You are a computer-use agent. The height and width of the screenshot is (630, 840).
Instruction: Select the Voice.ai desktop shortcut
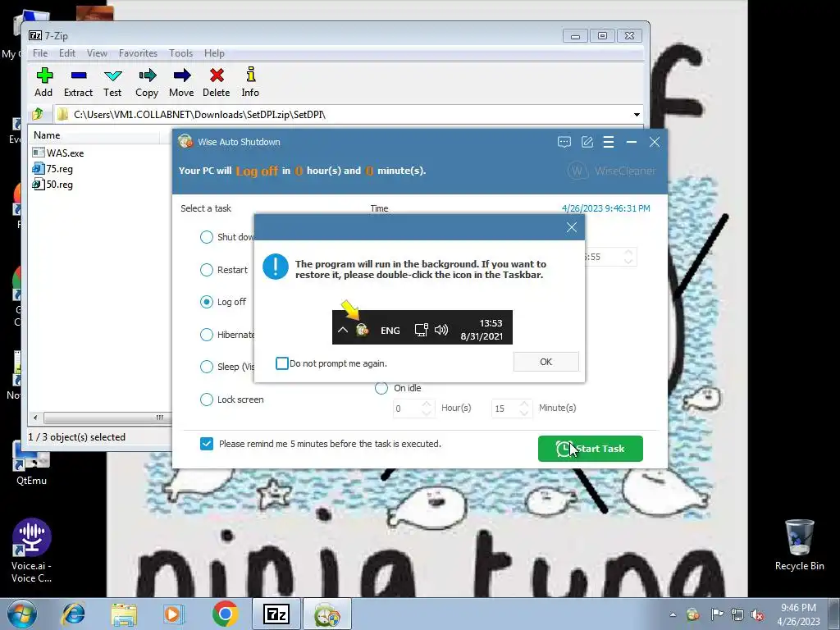[x=32, y=550]
